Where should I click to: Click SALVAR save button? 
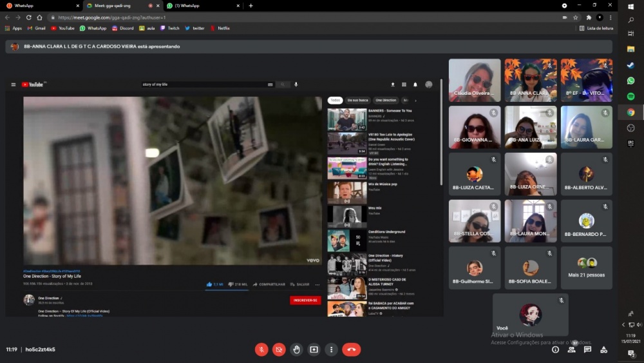pyautogui.click(x=300, y=284)
